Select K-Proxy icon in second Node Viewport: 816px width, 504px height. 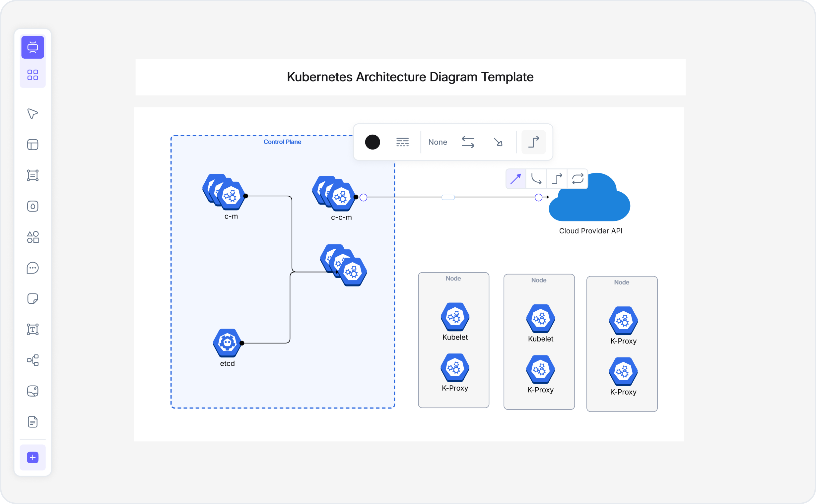tap(540, 370)
